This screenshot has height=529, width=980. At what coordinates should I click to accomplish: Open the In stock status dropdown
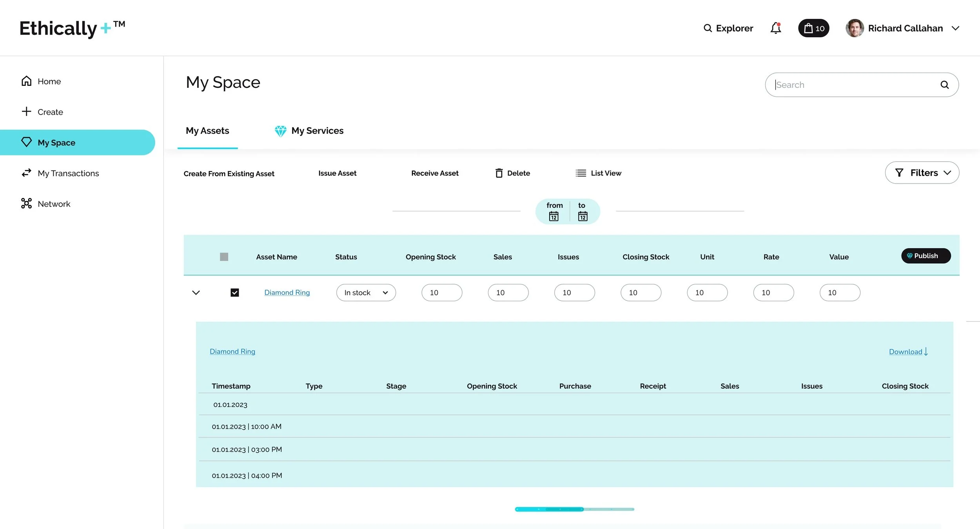pos(366,293)
